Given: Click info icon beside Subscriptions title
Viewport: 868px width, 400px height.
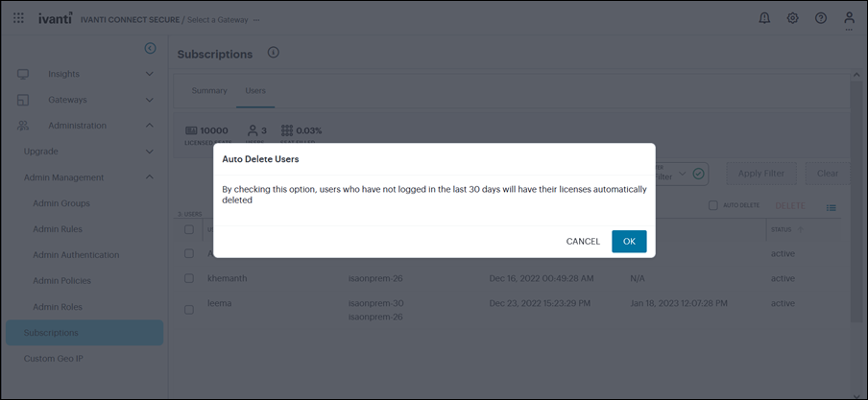Looking at the screenshot, I should [x=274, y=53].
